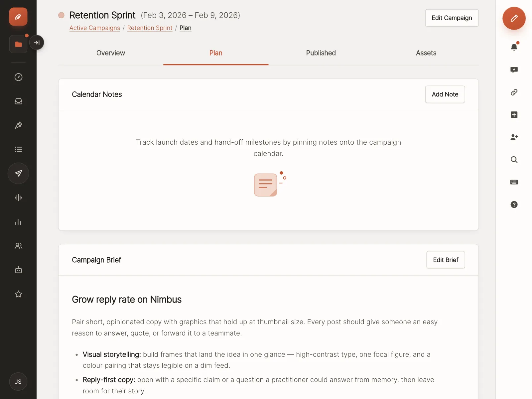Click the Add Note button
The height and width of the screenshot is (399, 532).
(x=445, y=94)
